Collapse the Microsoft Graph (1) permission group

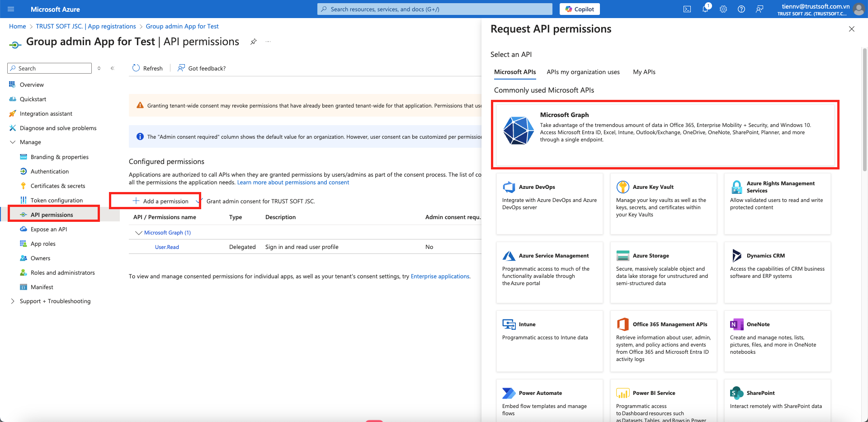(x=139, y=233)
